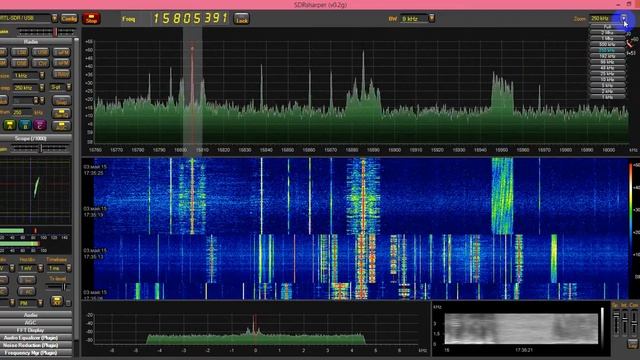Lock the tuned frequency with Lock button
This screenshot has height=360, width=640.
(x=242, y=19)
